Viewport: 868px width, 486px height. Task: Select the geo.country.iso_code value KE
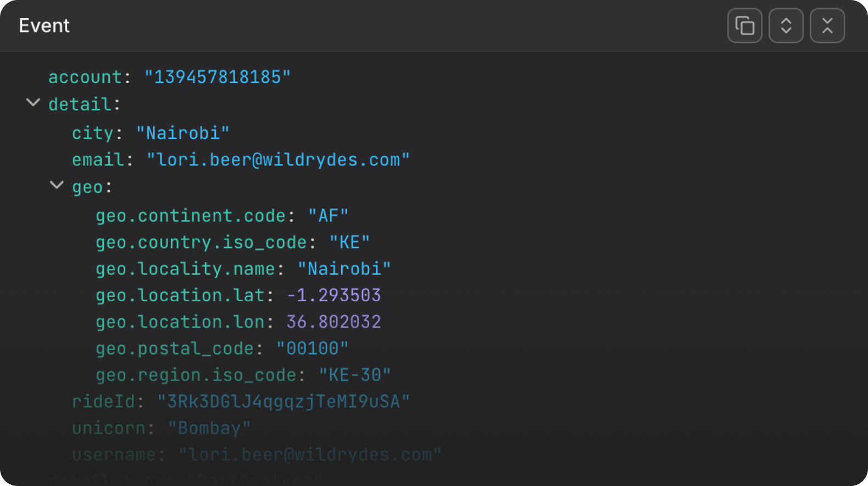tap(349, 242)
